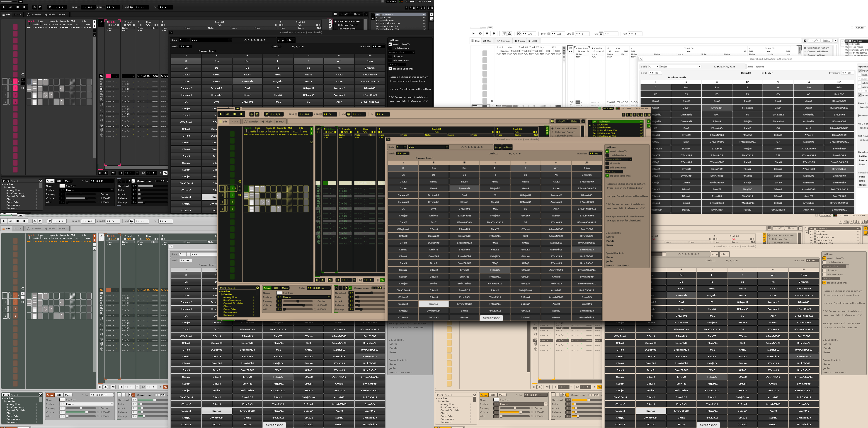Click the scope waveform icon in front window toolbar
Screen dimensions: 868x428
561,121
